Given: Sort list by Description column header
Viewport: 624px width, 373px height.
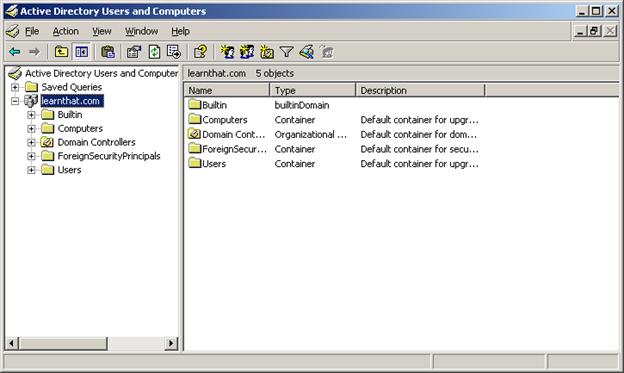Looking at the screenshot, I should pyautogui.click(x=420, y=90).
